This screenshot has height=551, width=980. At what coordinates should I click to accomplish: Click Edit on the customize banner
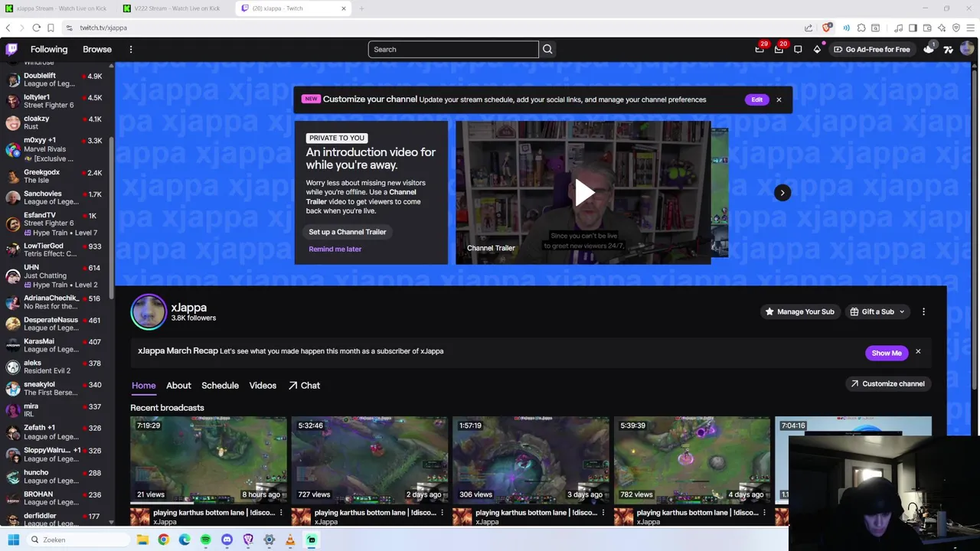coord(756,99)
